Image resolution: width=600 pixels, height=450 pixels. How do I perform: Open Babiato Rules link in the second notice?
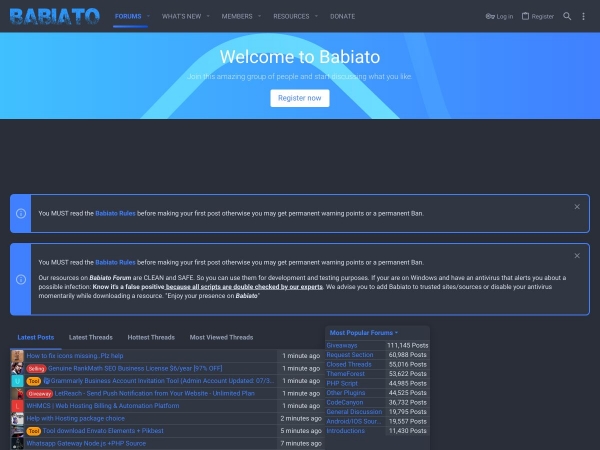(x=115, y=262)
